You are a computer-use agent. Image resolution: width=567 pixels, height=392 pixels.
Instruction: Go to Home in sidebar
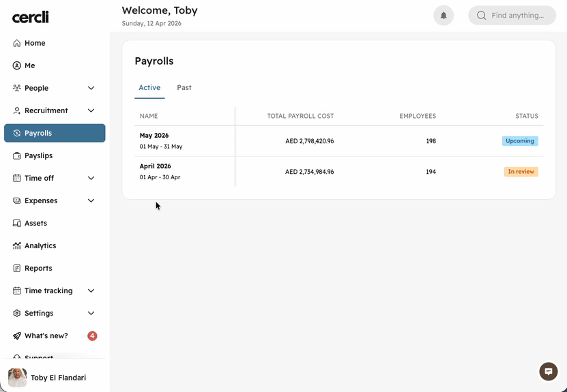(x=55, y=43)
